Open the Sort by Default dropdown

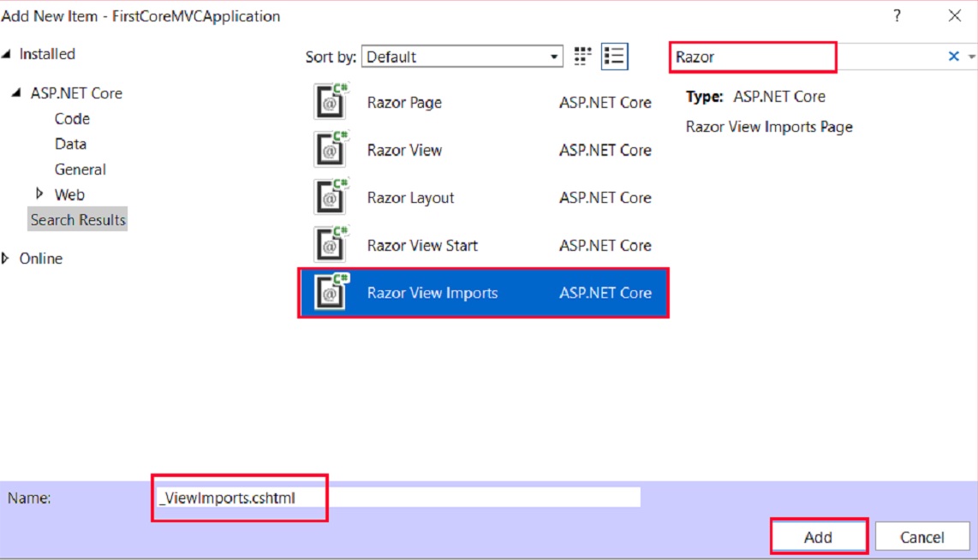[x=462, y=57]
